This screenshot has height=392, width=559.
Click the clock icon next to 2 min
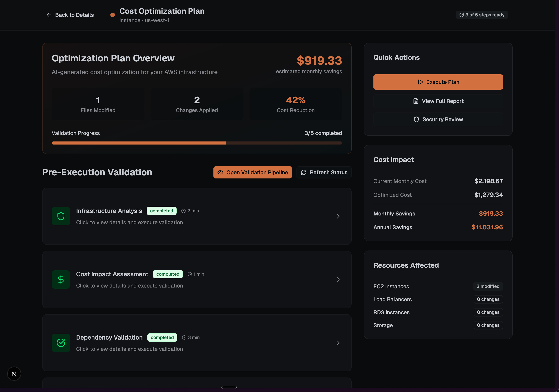tap(183, 211)
